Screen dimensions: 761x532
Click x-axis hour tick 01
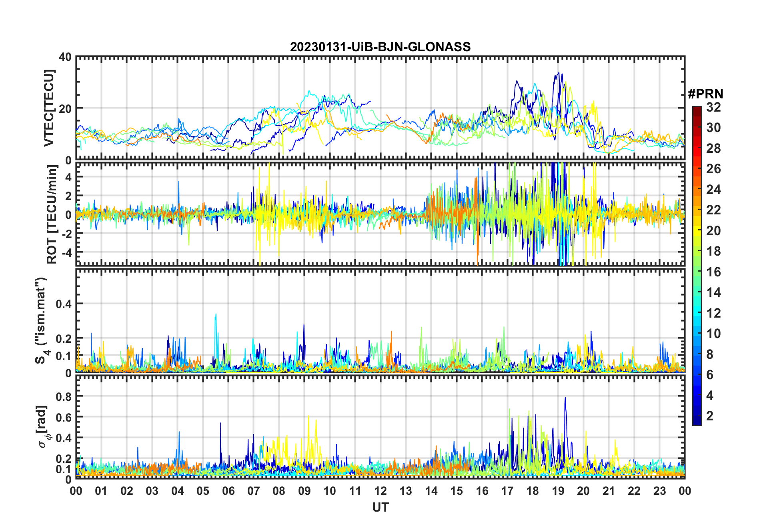[x=101, y=491]
